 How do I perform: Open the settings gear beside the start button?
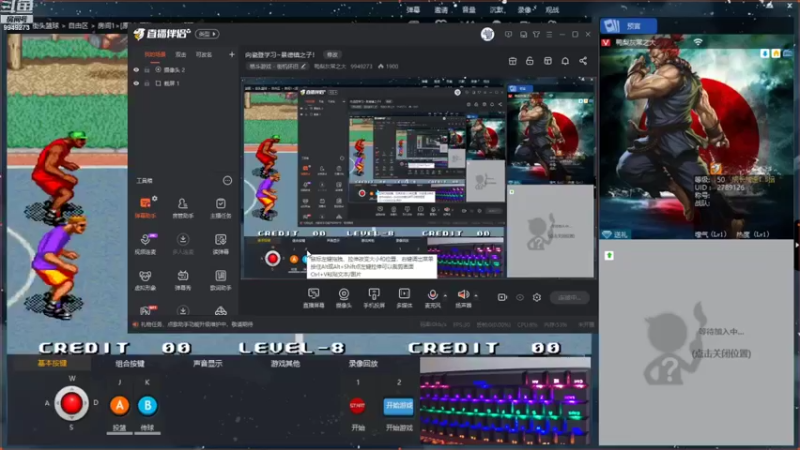click(537, 297)
